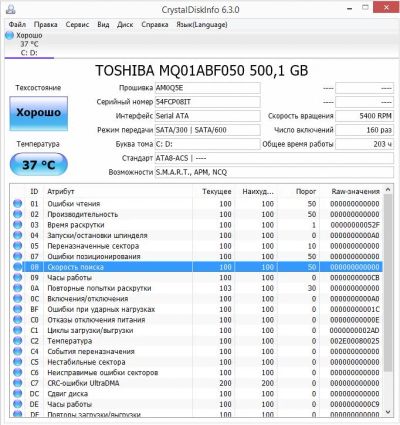Open the Сервис menu

coord(77,25)
